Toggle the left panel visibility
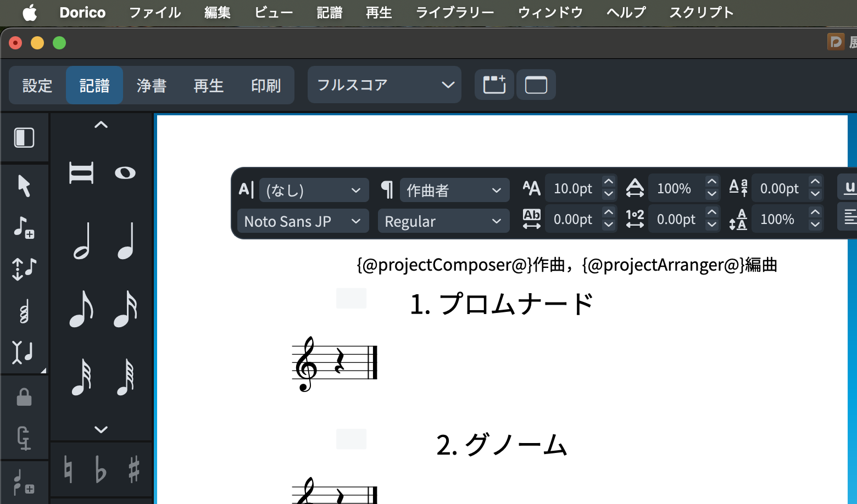Image resolution: width=857 pixels, height=504 pixels. tap(24, 137)
